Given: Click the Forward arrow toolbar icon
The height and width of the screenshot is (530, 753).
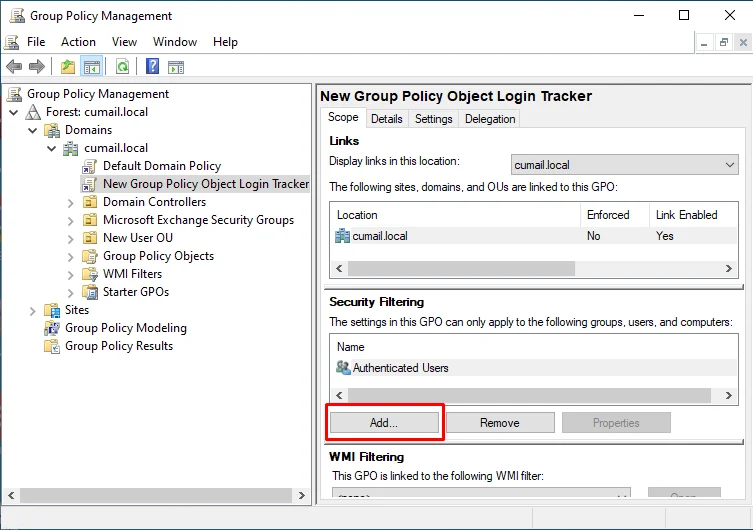Looking at the screenshot, I should (37, 66).
